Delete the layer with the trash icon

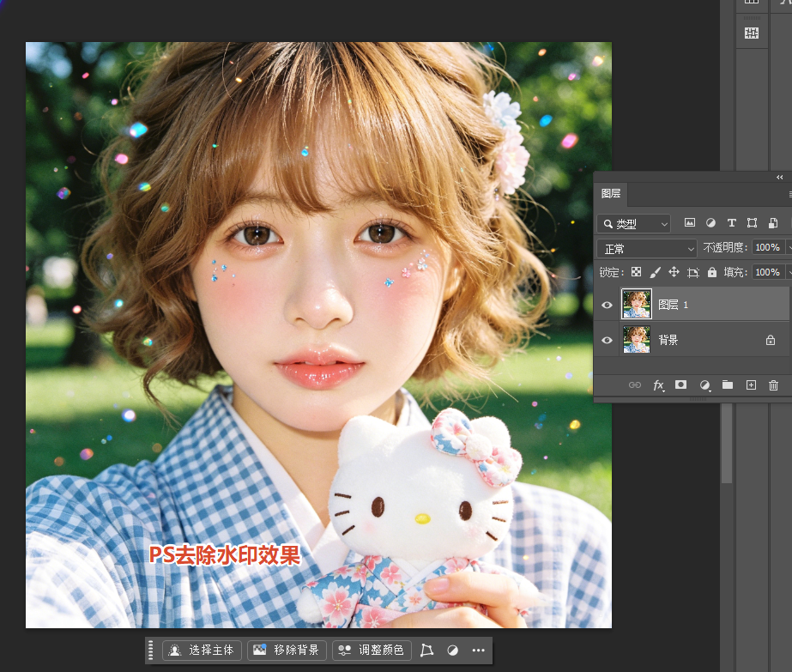pos(773,385)
